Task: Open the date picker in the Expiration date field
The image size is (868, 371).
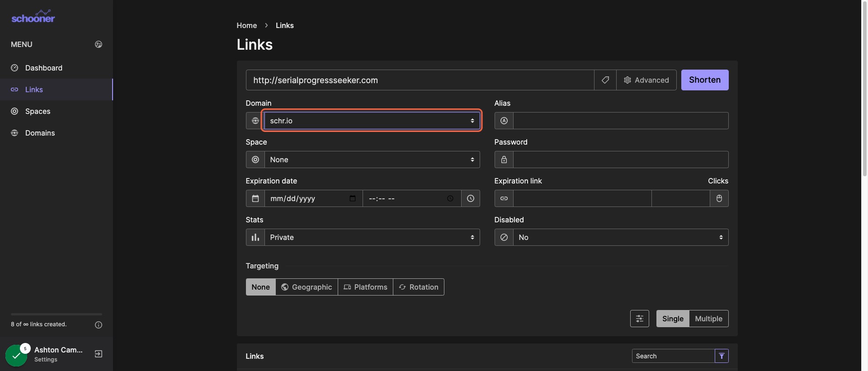Action: pyautogui.click(x=353, y=198)
